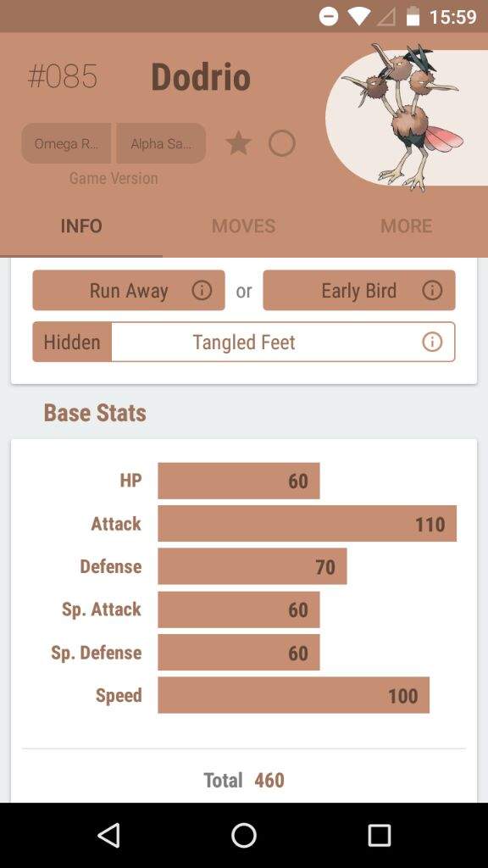Screen dimensions: 488x868
Task: Tap the Android back navigation icon
Action: (x=108, y=835)
